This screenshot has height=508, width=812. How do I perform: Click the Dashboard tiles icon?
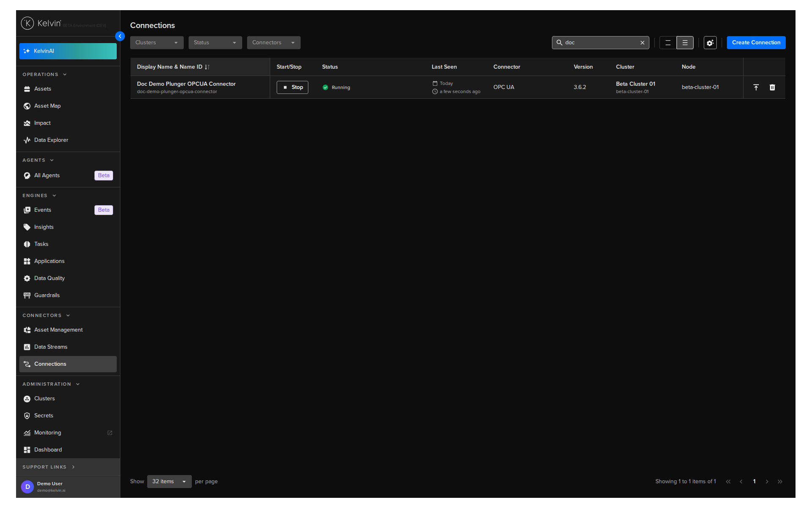click(27, 450)
